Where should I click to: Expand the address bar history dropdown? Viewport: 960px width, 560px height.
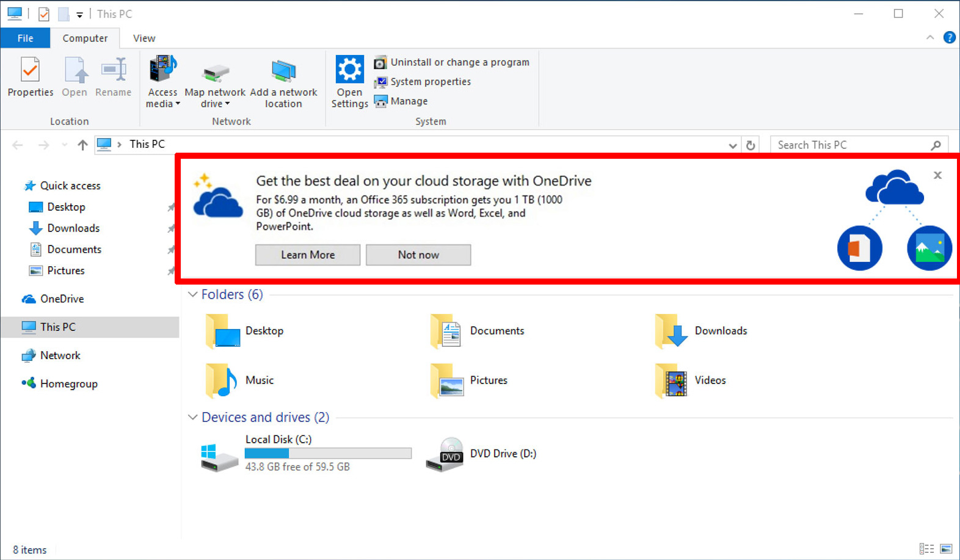click(733, 145)
